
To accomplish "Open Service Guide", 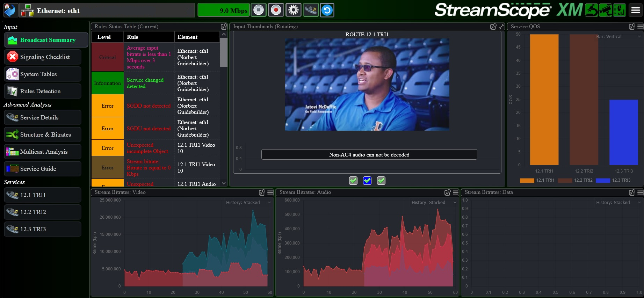I will click(x=43, y=169).
